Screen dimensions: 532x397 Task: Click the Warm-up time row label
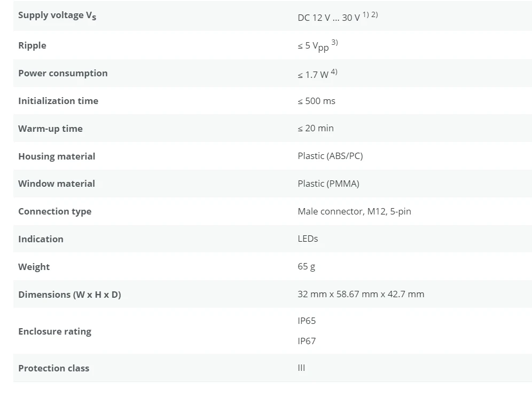(x=51, y=129)
